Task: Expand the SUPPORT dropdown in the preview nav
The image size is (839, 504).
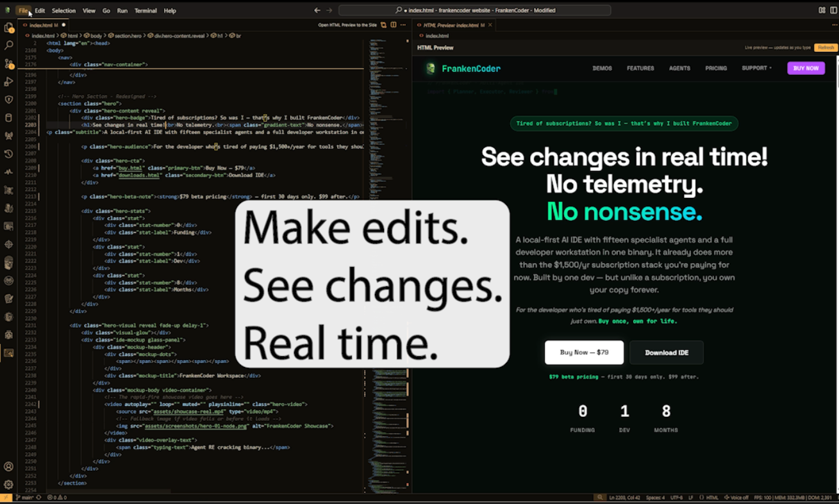Action: click(x=756, y=68)
